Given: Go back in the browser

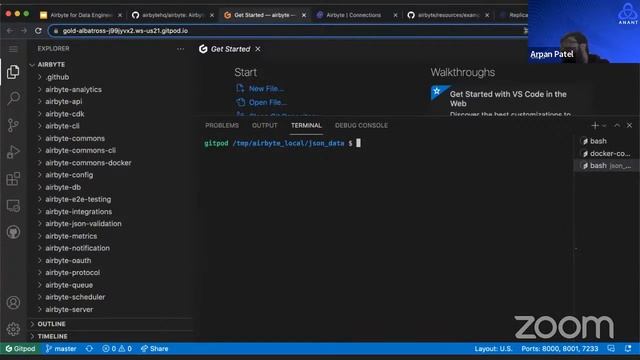Looking at the screenshot, I should [10, 31].
